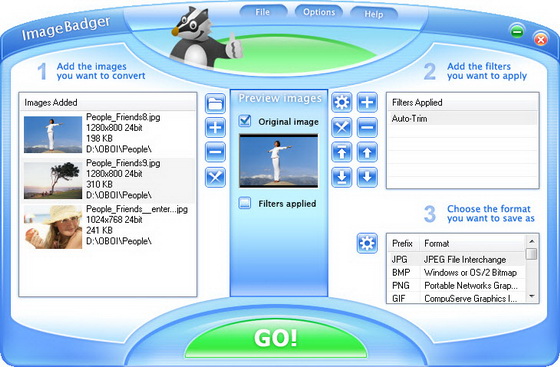Click the 198 KB file size text

pos(99,138)
